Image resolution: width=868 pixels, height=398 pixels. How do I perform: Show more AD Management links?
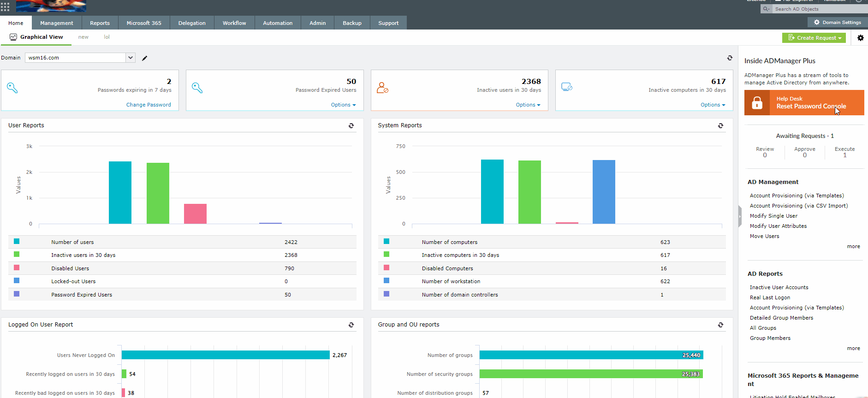tap(853, 246)
